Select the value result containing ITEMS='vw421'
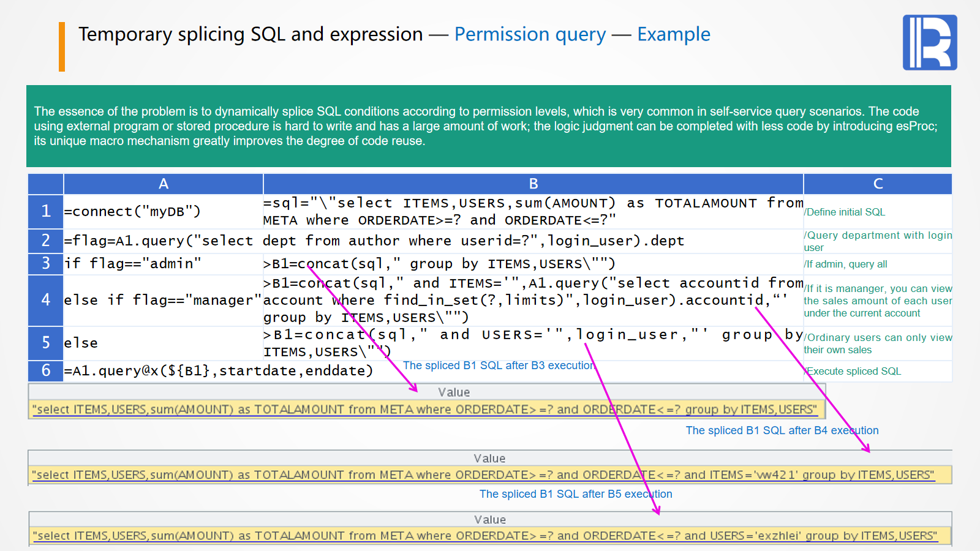This screenshot has height=551, width=980. 483,475
